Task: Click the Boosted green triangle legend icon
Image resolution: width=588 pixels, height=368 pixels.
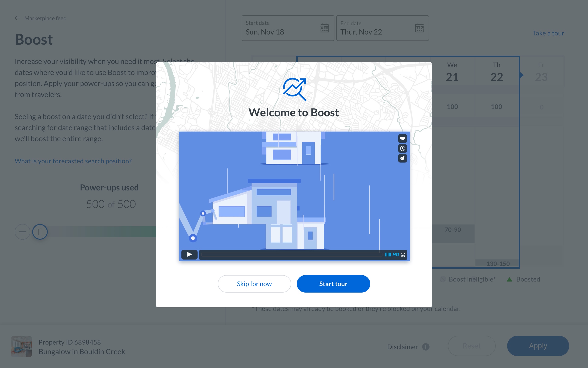Action: point(509,279)
